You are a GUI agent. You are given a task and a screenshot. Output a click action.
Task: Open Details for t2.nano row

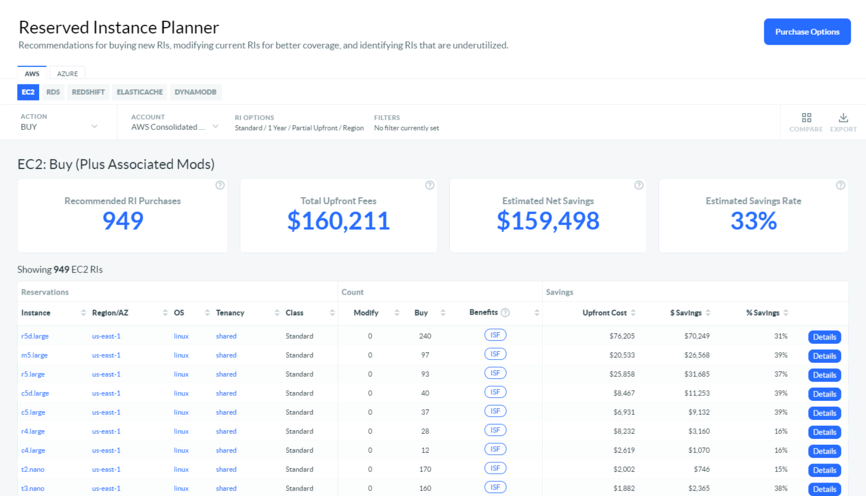coord(825,471)
